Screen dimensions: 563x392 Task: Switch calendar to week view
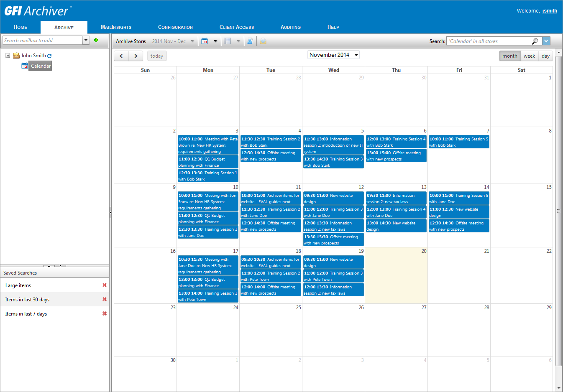529,56
